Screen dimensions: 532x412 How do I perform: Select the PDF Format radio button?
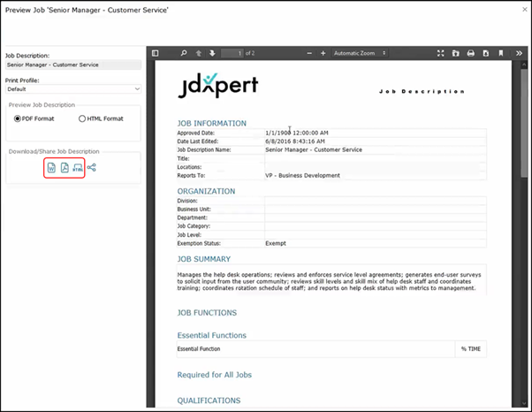[18, 118]
